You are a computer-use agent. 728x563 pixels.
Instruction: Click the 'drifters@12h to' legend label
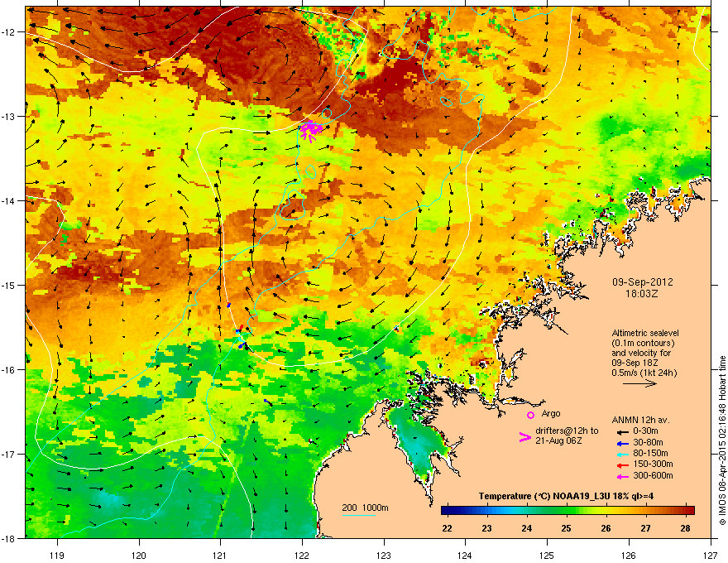tap(567, 431)
